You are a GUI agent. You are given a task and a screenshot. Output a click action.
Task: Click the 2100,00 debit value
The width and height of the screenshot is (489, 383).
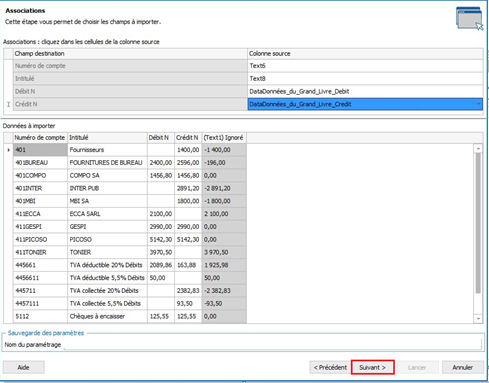point(161,214)
